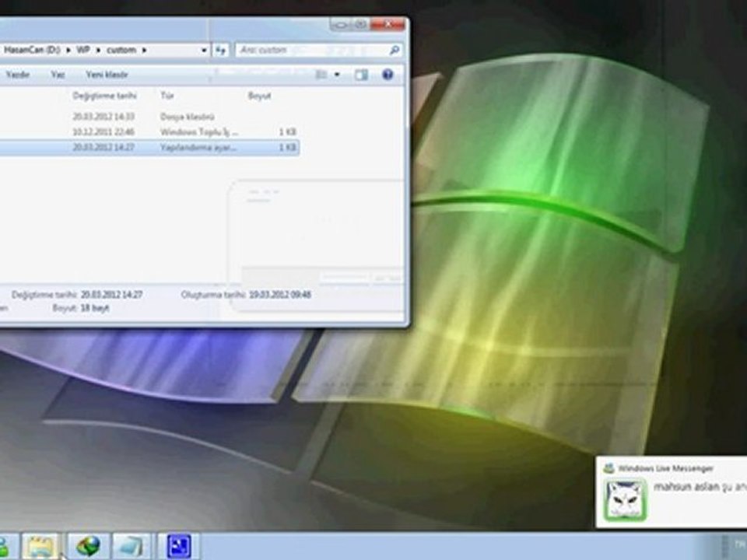Open Windows Explorer from the taskbar
The height and width of the screenshot is (560, 747).
40,547
